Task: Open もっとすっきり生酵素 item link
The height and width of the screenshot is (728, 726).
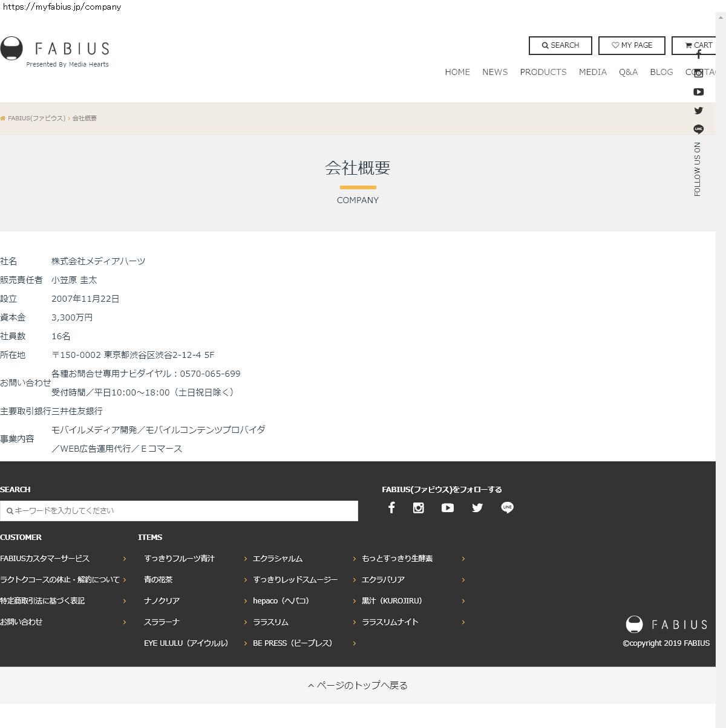Action: point(397,559)
